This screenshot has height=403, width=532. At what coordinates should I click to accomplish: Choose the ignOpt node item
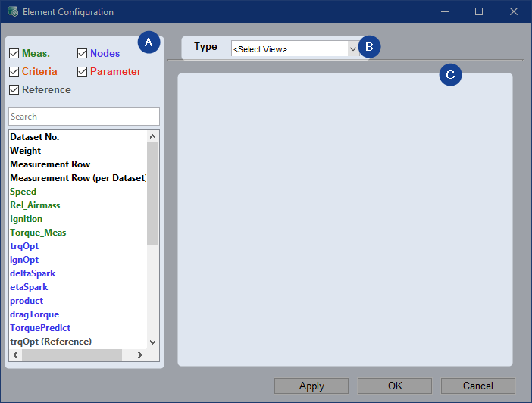24,260
